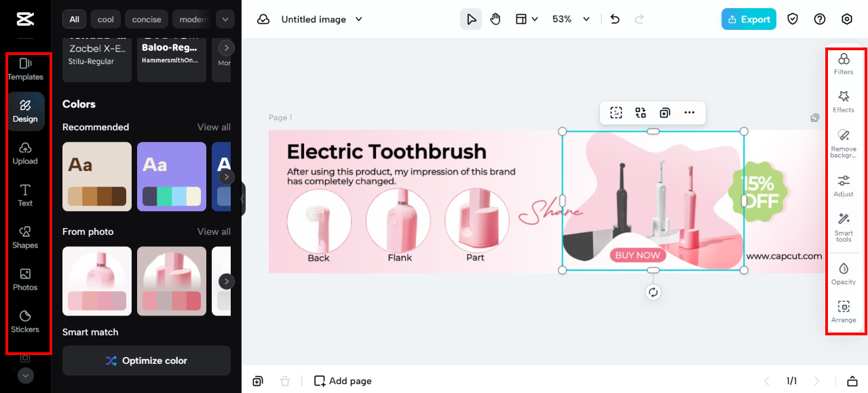Click crop icon in floating toolbar
Screen dimensions: 868x393
(x=616, y=113)
